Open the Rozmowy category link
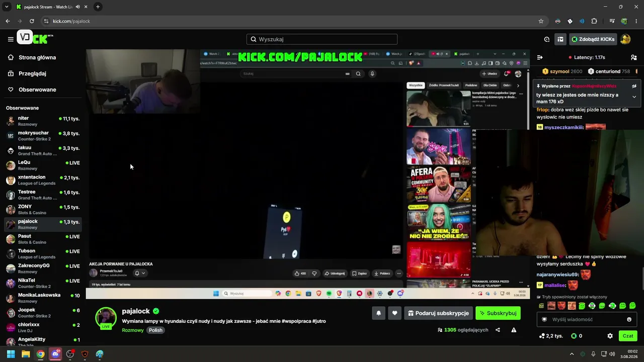This screenshot has height=362, width=644. (133, 330)
